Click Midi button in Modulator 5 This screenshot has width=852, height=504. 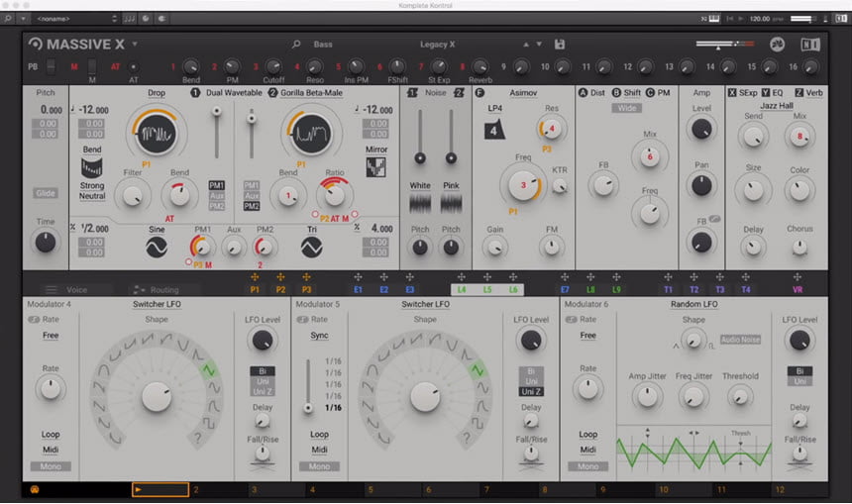[x=319, y=450]
